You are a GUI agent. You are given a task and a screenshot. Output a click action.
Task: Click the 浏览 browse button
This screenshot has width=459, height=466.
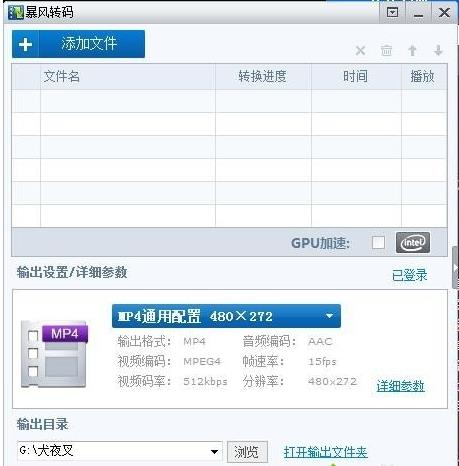(247, 452)
